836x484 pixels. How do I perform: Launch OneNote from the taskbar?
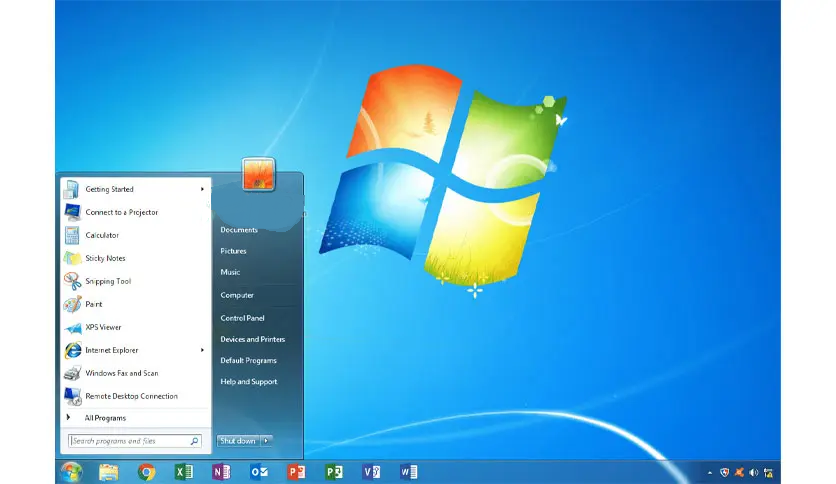click(222, 471)
